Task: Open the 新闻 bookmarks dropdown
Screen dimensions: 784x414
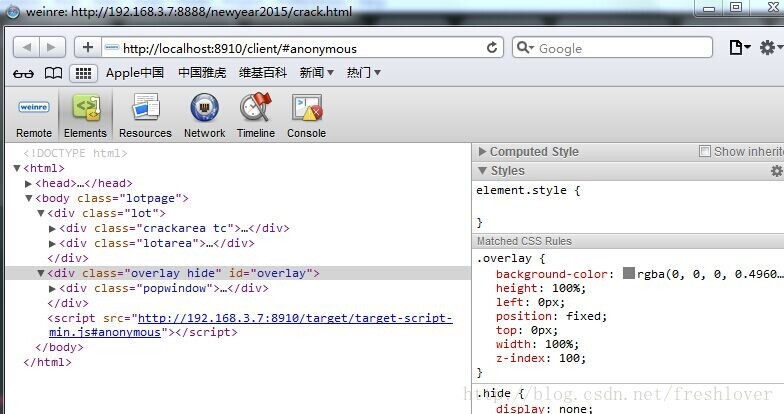Action: pyautogui.click(x=316, y=73)
